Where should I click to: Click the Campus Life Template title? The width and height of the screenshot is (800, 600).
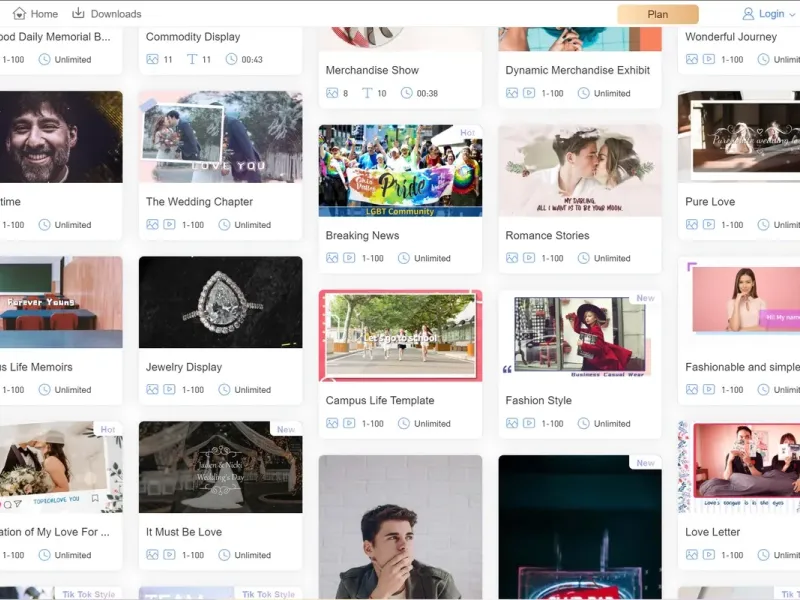click(x=380, y=401)
